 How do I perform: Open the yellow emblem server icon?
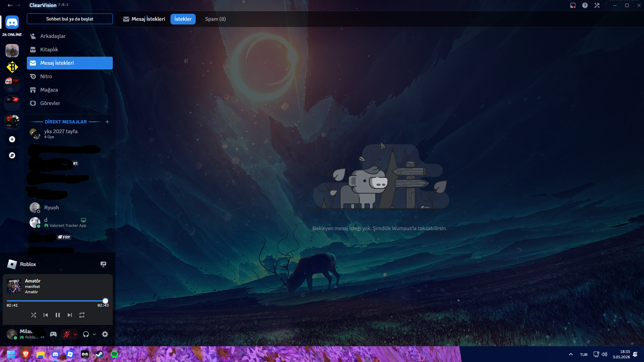click(12, 67)
